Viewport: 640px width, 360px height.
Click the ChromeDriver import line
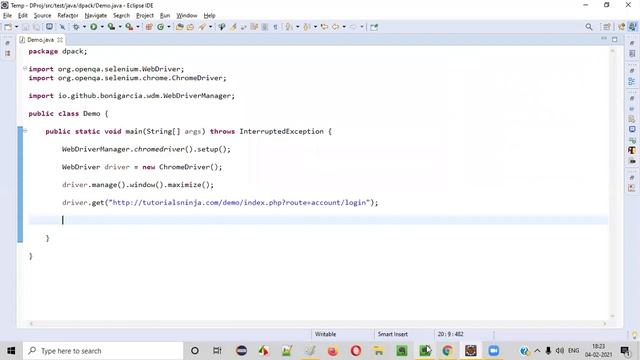127,78
